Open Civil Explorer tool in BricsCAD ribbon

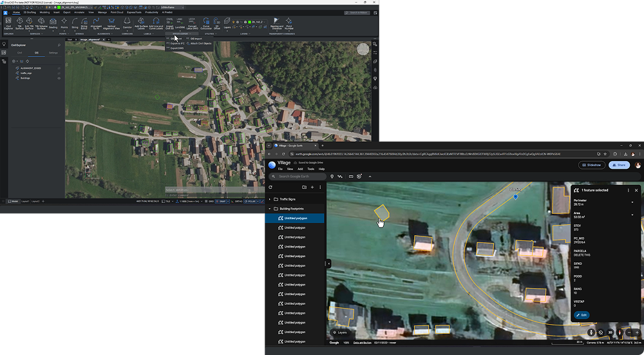(x=8, y=23)
